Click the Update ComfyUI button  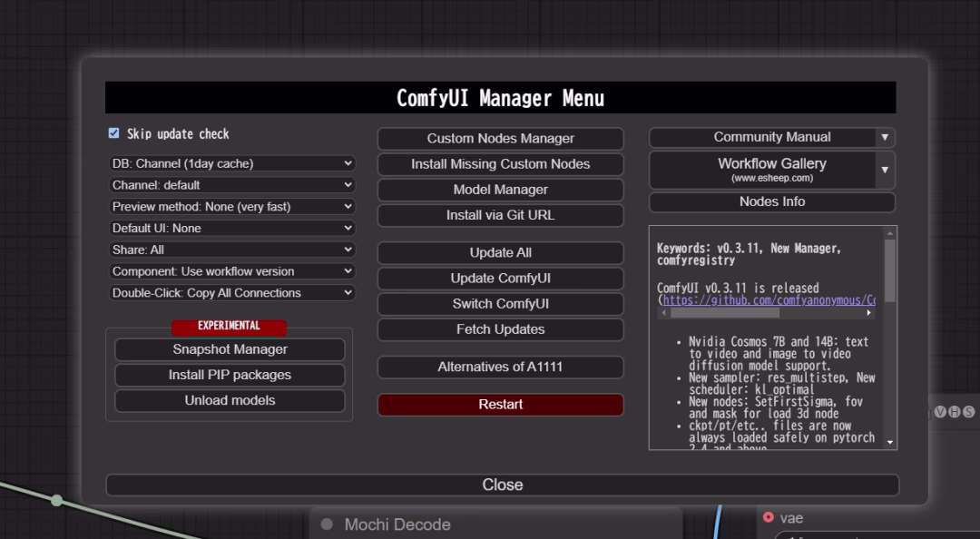pos(501,279)
